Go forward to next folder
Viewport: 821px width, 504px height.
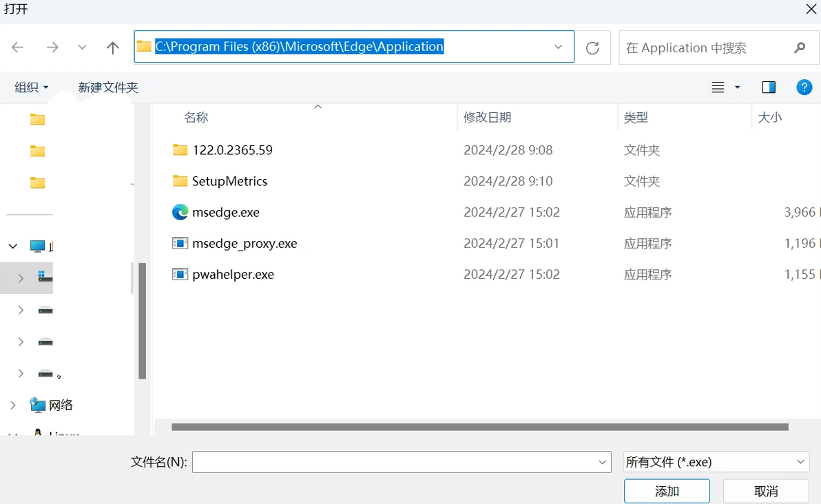[52, 48]
